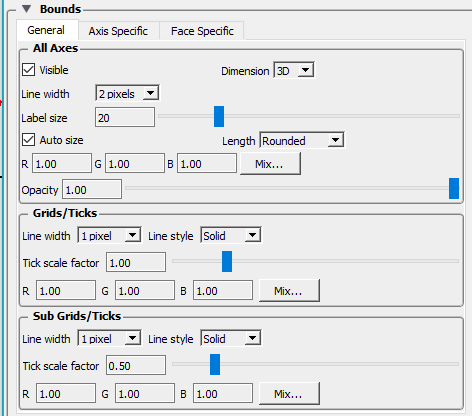Switch to the Axis Specific tab
The image size is (472, 416).
118,31
